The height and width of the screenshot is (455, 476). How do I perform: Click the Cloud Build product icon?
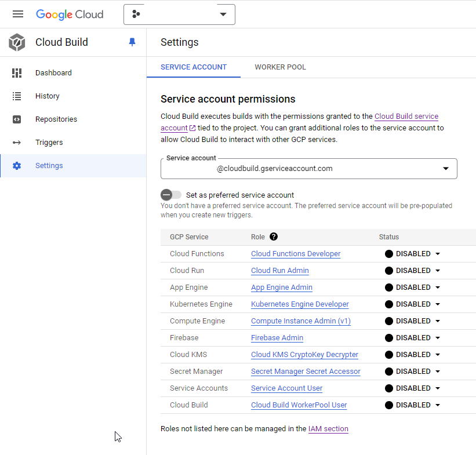point(17,42)
